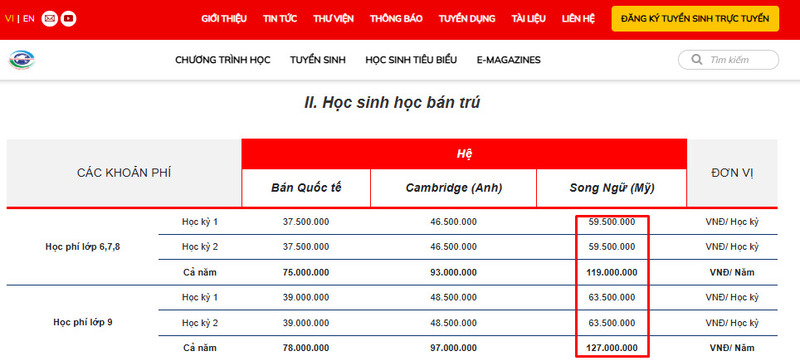Click VNĐ/ Năm unit in 127.000.000 row
The image size is (800, 361).
coord(732,348)
